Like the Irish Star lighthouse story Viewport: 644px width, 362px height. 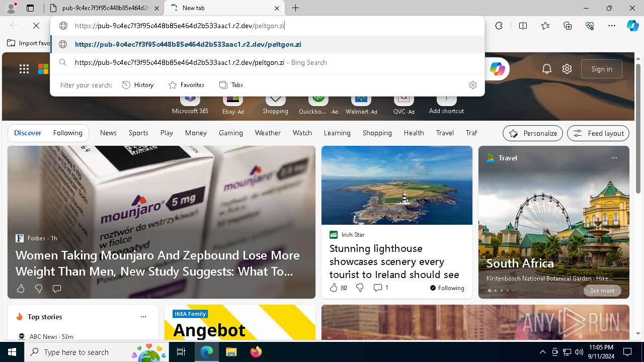(x=338, y=288)
